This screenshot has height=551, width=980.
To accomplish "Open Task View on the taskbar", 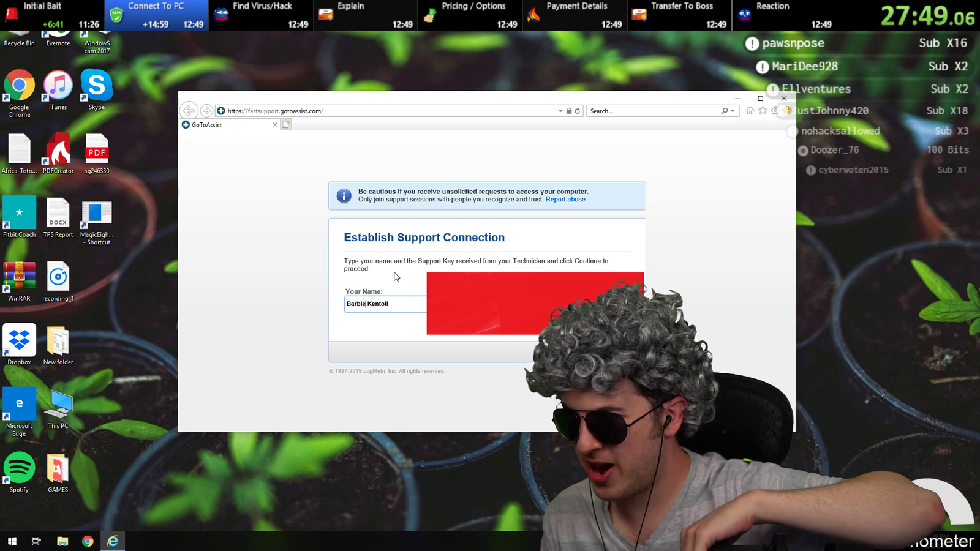I will click(x=37, y=541).
